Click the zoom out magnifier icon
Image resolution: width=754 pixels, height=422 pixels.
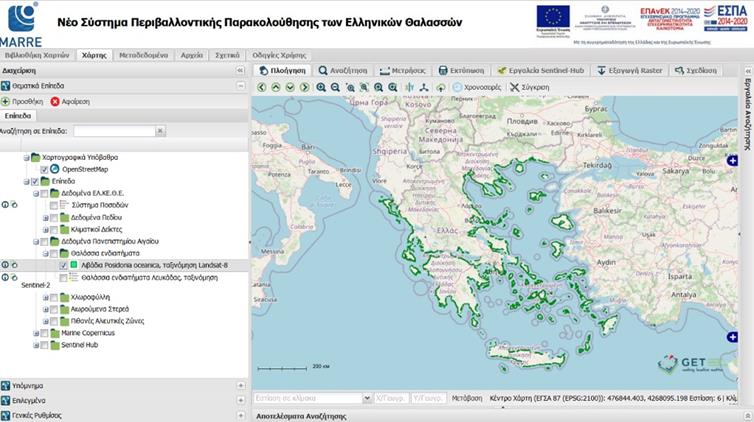(335, 87)
